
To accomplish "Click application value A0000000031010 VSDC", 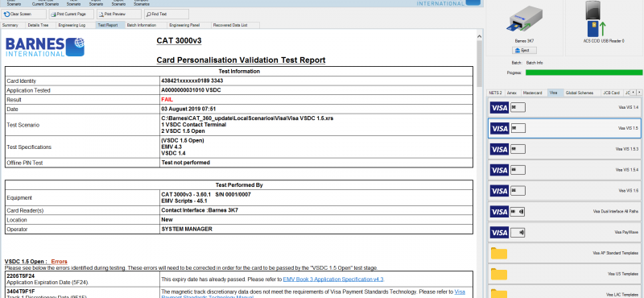I will pos(191,90).
